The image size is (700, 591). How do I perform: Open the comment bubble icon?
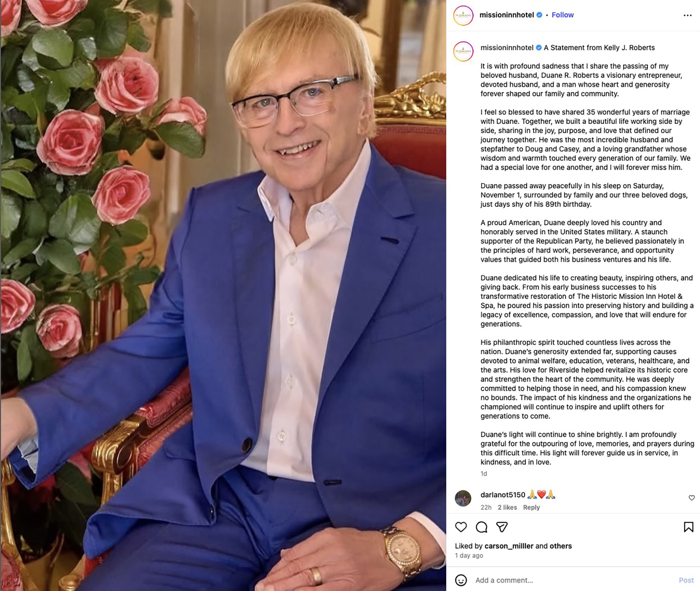pos(482,527)
